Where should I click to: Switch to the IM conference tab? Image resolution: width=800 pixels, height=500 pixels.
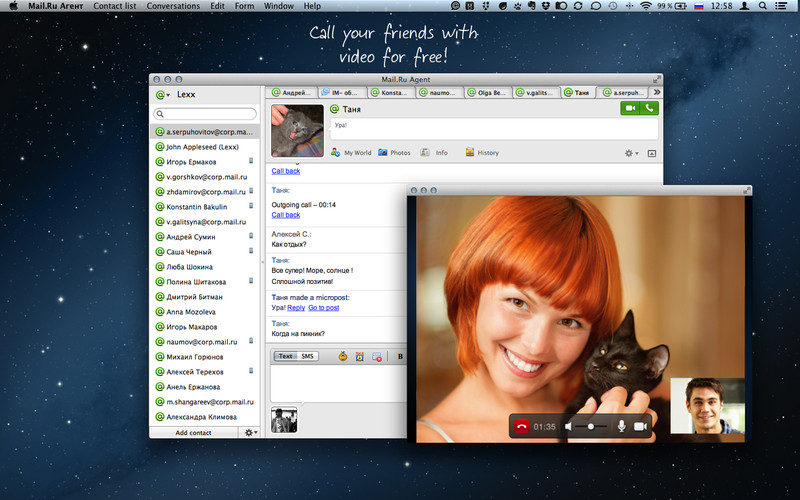(342, 92)
